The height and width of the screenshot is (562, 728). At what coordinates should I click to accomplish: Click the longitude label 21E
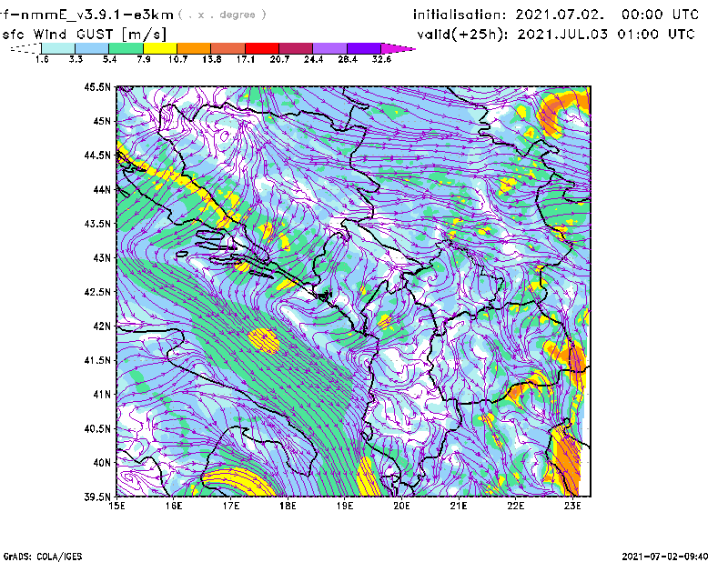click(459, 506)
